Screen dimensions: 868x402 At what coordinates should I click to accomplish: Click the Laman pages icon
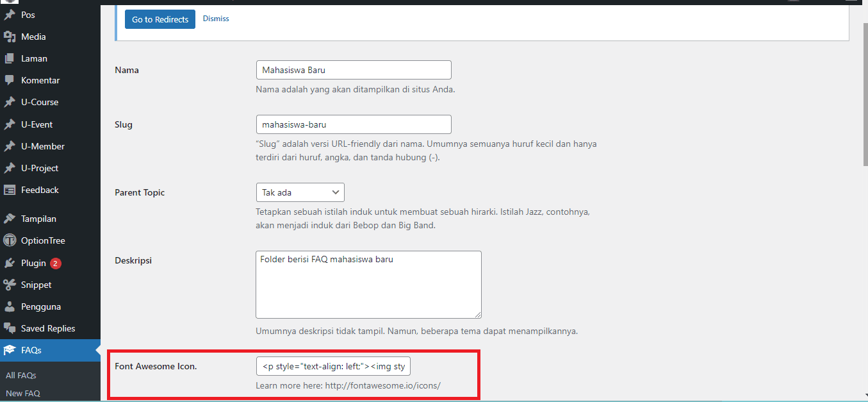10,58
